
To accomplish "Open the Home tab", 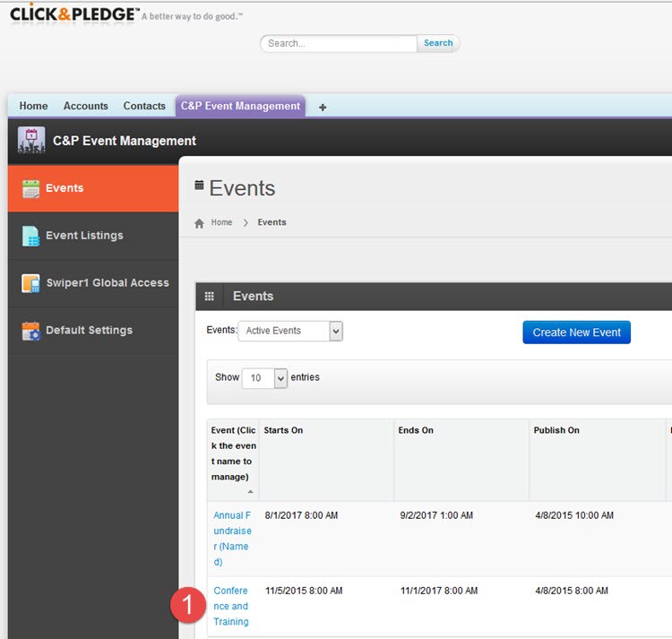I will pyautogui.click(x=33, y=106).
